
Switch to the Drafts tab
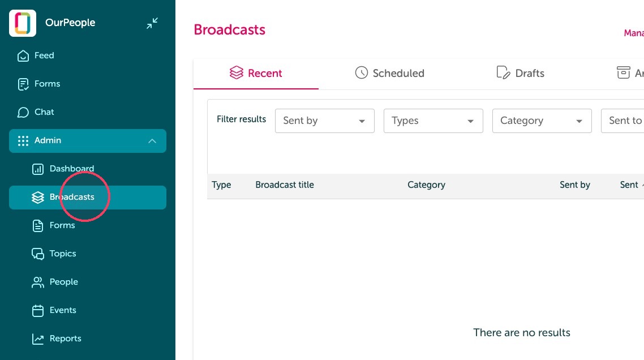[x=521, y=73]
